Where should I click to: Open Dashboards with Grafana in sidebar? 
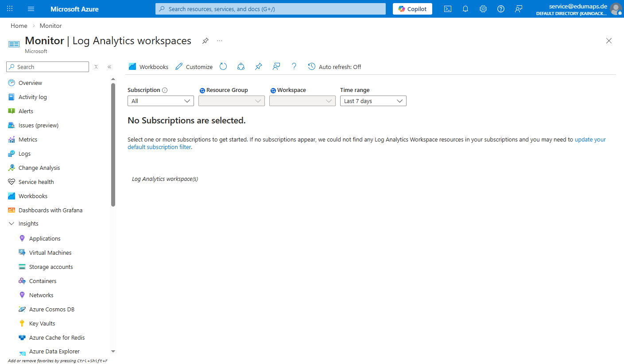50,210
